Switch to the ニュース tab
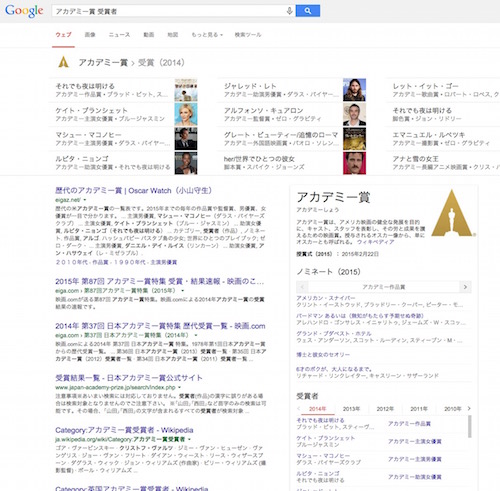This screenshot has height=491, width=500. click(x=119, y=35)
